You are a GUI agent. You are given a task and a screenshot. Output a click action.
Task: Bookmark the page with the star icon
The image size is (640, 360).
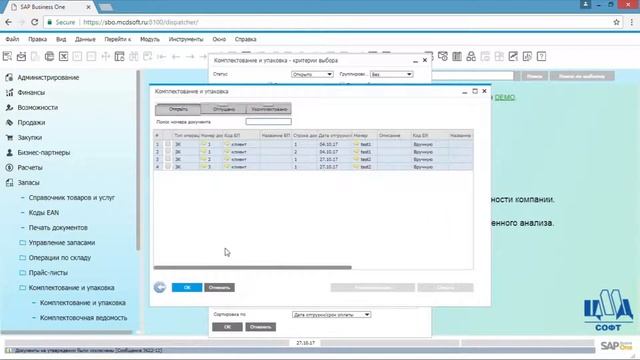pos(616,22)
